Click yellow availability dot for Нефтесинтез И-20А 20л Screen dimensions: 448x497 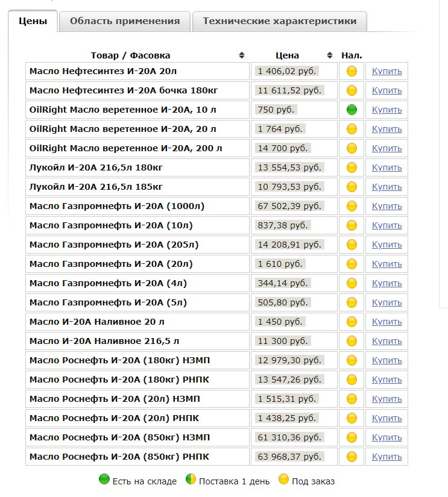352,71
